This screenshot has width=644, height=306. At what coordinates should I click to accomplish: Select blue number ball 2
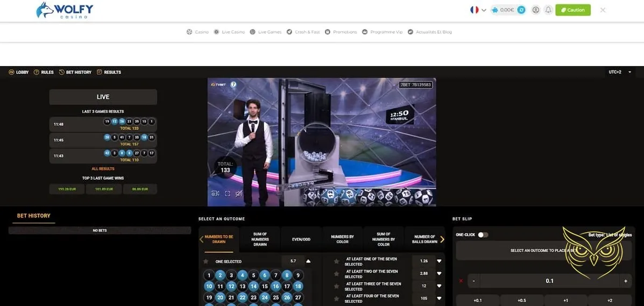(x=220, y=275)
